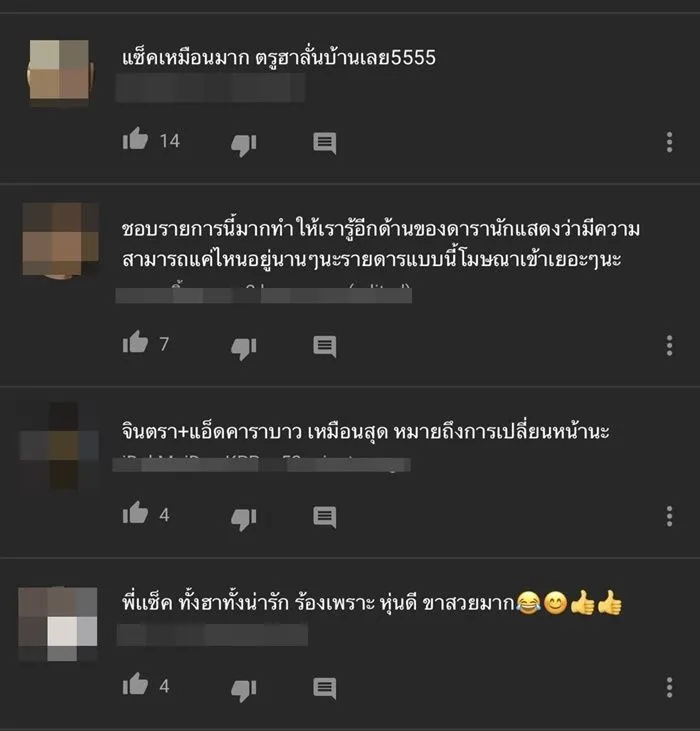Reply to the last comment with emojis
Screen dimensions: 700x731
tap(325, 688)
